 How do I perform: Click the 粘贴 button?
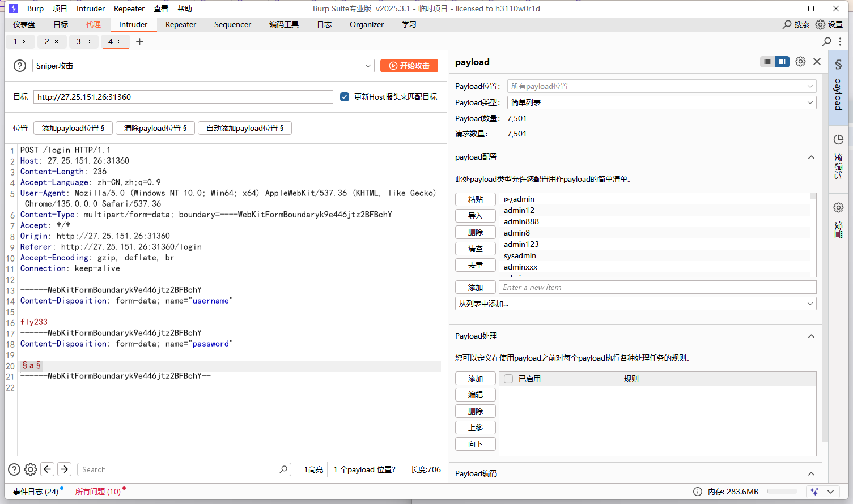(476, 199)
